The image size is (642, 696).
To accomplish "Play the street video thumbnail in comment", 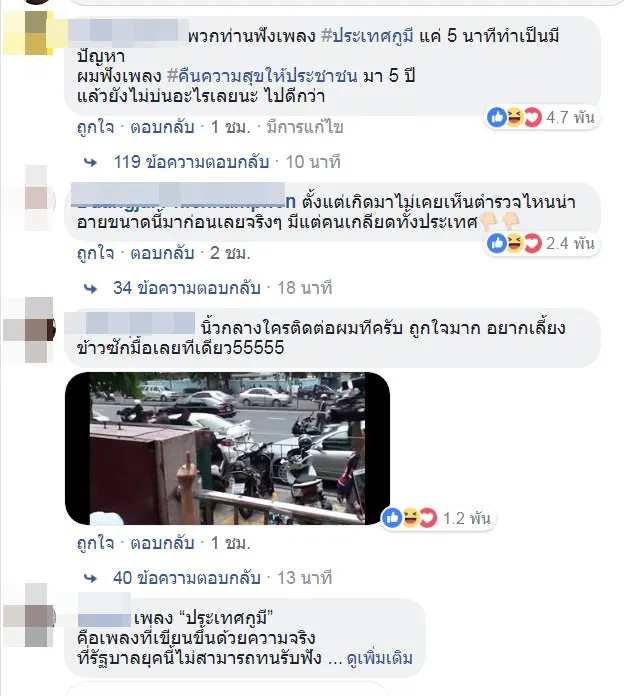I will 227,448.
